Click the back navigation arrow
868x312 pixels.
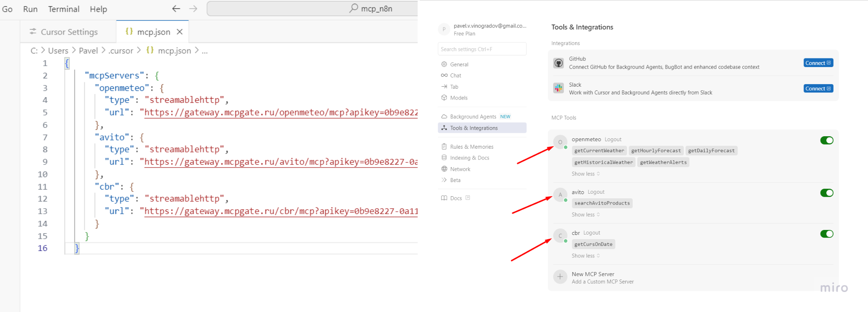point(176,9)
